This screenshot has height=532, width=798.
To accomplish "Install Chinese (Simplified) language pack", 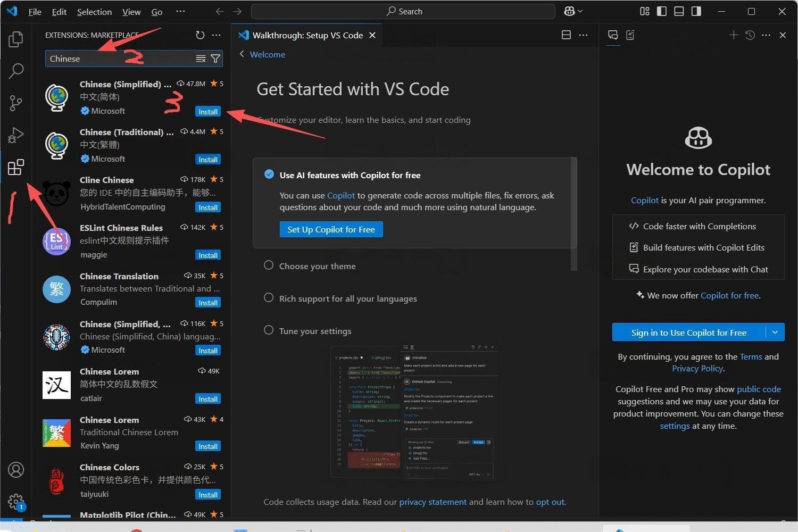I will coord(207,112).
